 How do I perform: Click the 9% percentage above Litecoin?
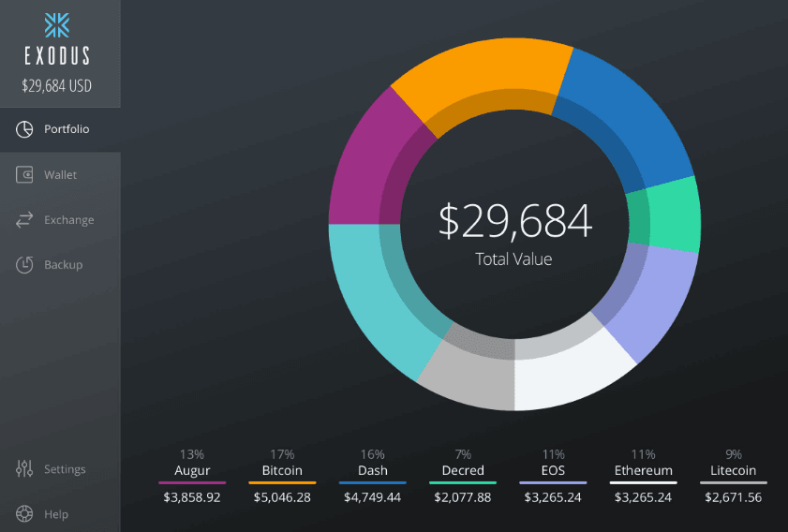click(734, 454)
